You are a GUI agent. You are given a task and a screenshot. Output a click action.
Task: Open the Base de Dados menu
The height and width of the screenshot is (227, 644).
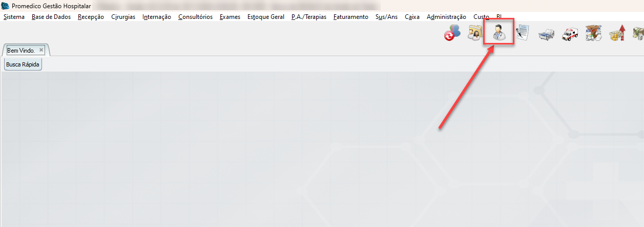pyautogui.click(x=51, y=17)
